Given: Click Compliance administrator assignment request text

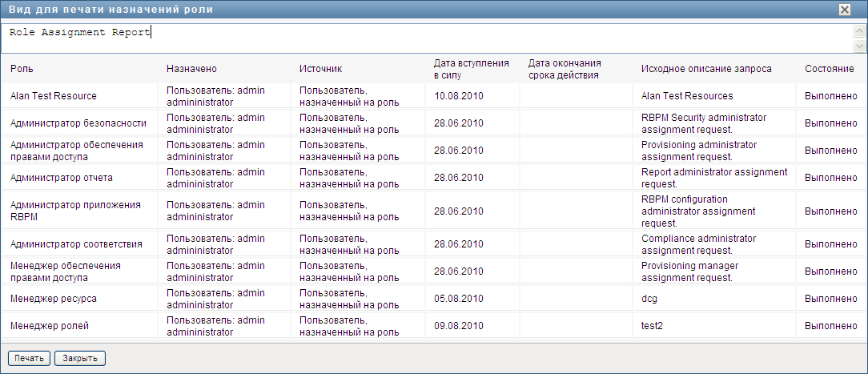Looking at the screenshot, I should coord(698,244).
